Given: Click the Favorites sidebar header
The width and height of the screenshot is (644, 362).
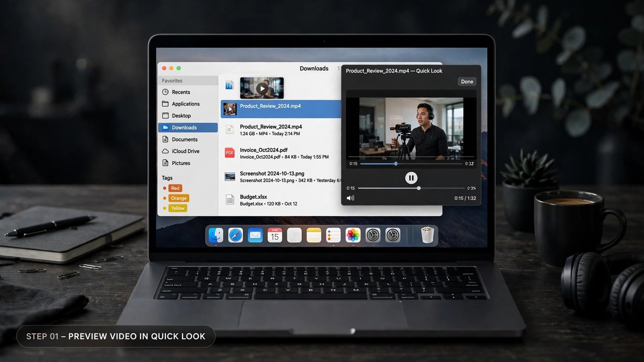Looking at the screenshot, I should [172, 81].
